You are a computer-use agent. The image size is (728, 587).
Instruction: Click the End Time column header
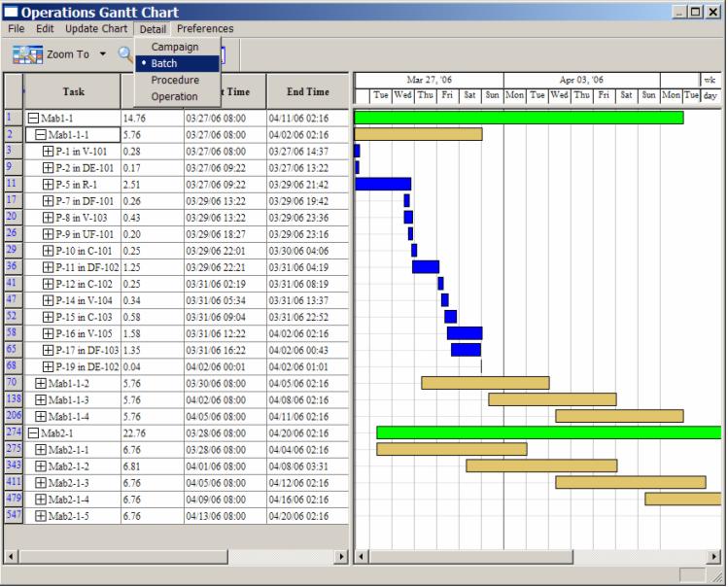307,91
